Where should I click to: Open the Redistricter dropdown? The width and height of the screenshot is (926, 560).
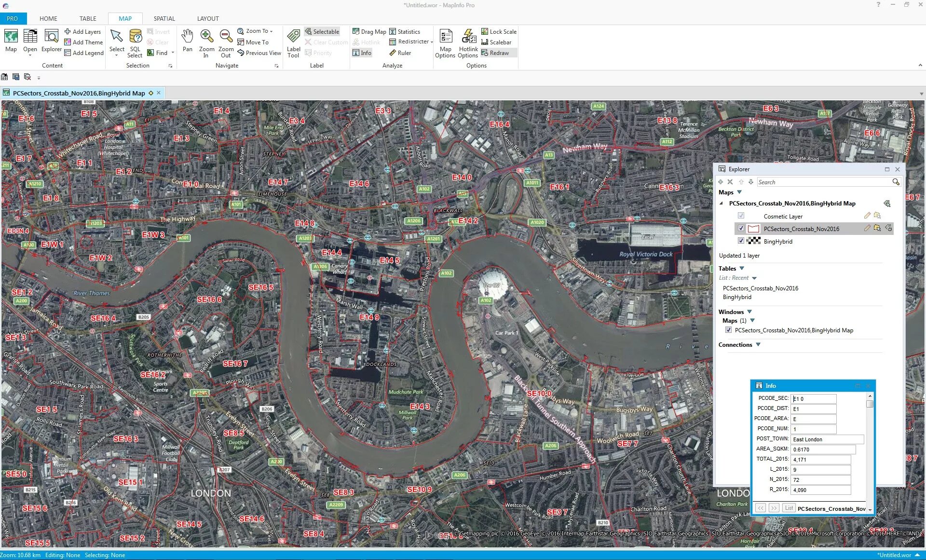(x=432, y=42)
